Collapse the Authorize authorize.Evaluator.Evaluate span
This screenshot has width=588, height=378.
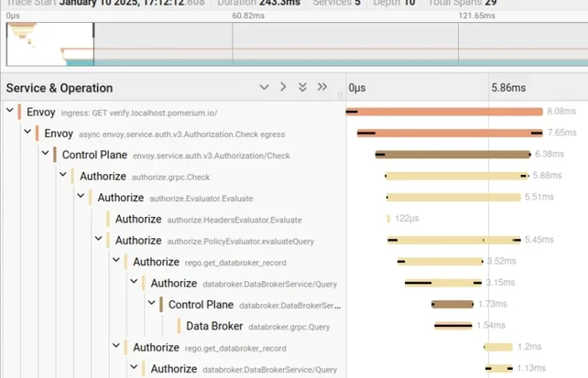[81, 196]
